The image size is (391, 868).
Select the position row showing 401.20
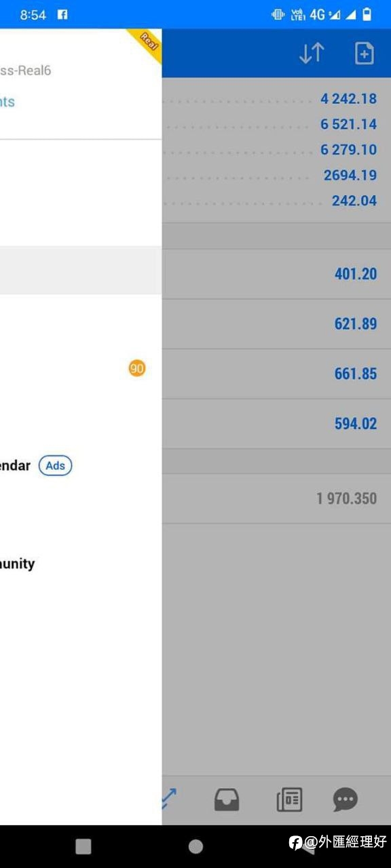(276, 274)
